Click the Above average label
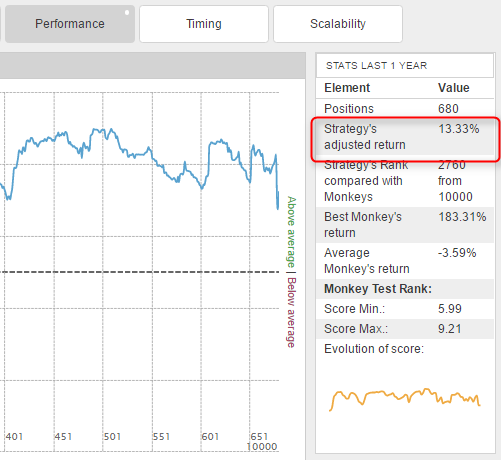 (291, 232)
